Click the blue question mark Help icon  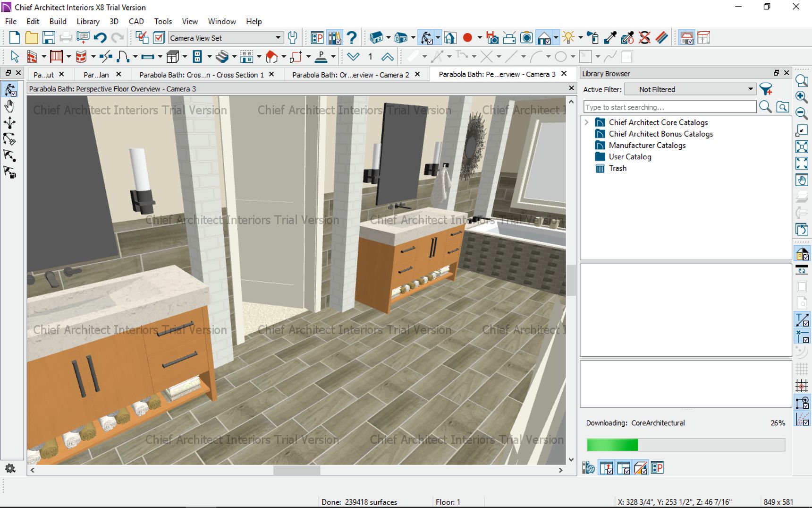(351, 38)
